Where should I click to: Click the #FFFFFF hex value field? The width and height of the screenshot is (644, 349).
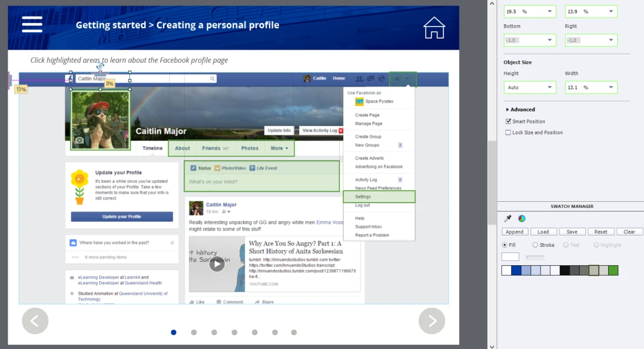point(535,257)
